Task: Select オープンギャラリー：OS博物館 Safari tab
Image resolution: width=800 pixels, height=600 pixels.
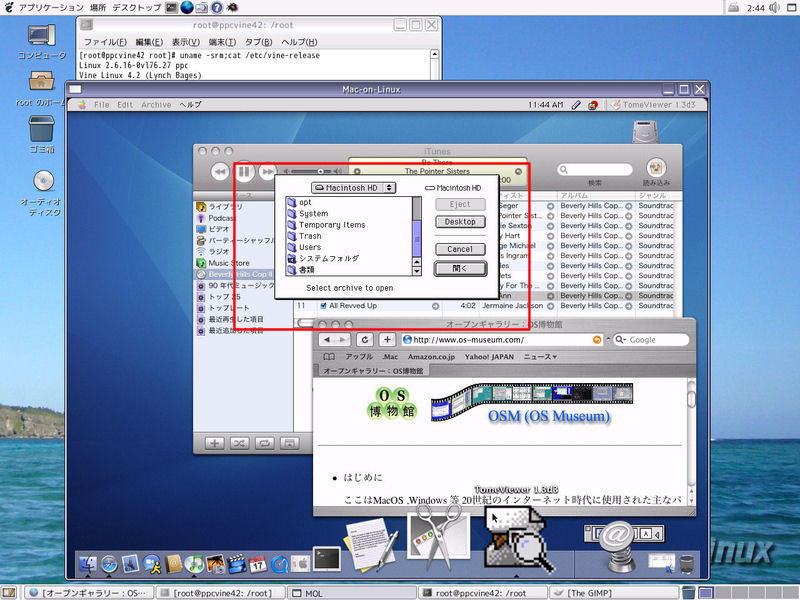Action: click(x=373, y=371)
